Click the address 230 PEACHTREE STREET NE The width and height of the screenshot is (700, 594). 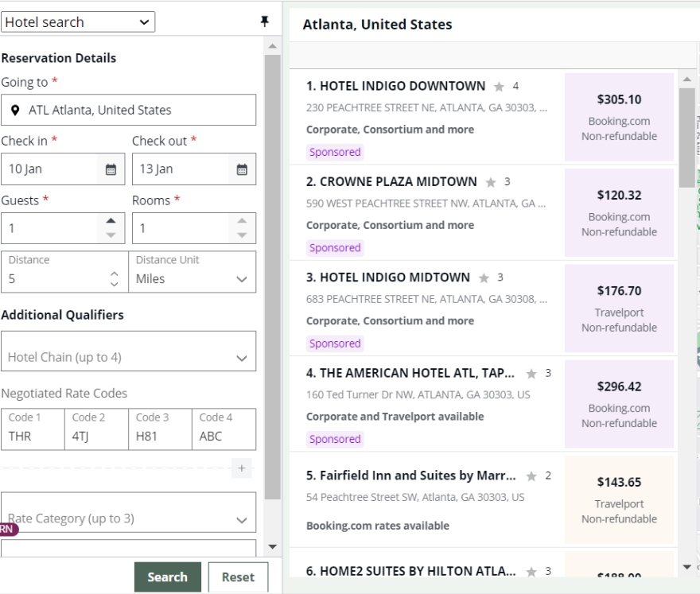(x=426, y=108)
